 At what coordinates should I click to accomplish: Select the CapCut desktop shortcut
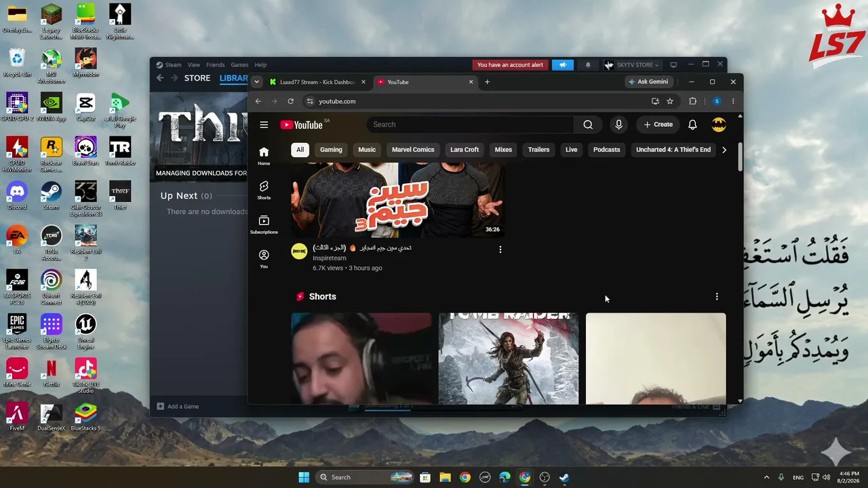(85, 106)
